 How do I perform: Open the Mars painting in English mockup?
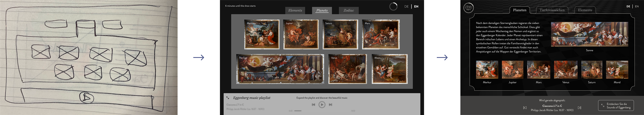click(381, 34)
